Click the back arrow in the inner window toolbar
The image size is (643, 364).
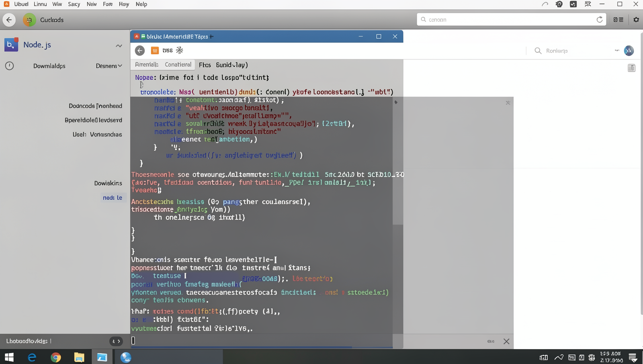[140, 50]
